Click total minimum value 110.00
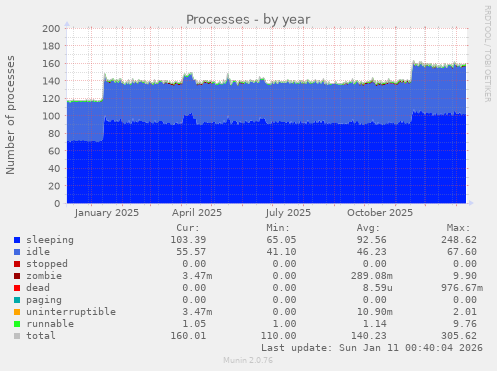Image resolution: width=497 pixels, height=371 pixels. (x=278, y=336)
